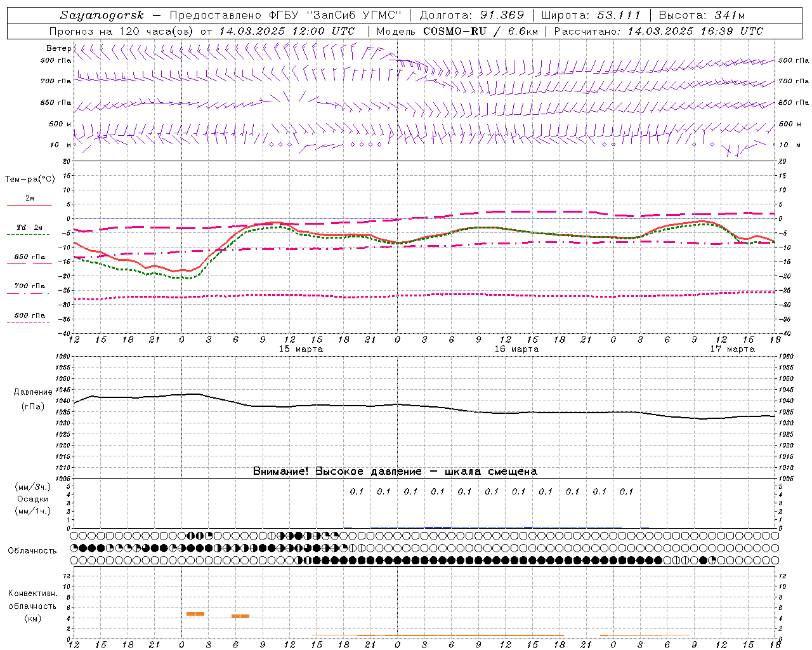Click the 'Давление' pressure panel label
Image resolution: width=812 pixels, height=650 pixels.
pos(33,392)
